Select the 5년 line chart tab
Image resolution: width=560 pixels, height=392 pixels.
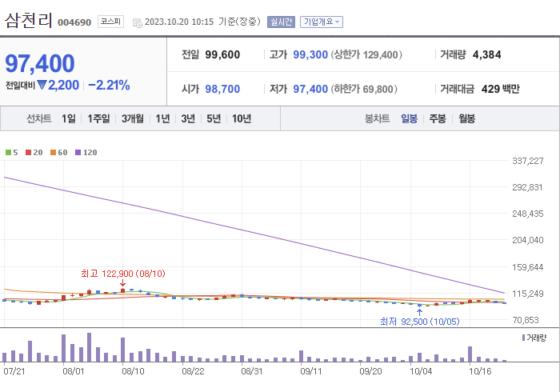pyautogui.click(x=214, y=118)
